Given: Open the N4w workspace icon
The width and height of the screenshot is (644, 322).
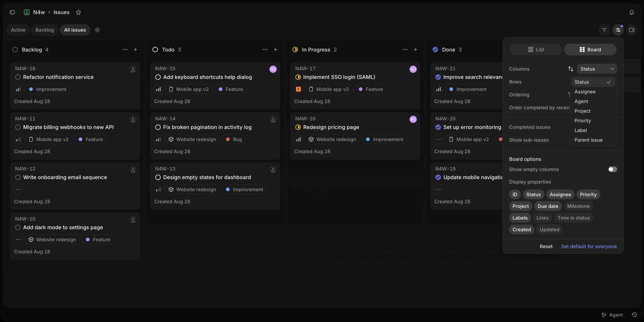Looking at the screenshot, I should pyautogui.click(x=27, y=12).
